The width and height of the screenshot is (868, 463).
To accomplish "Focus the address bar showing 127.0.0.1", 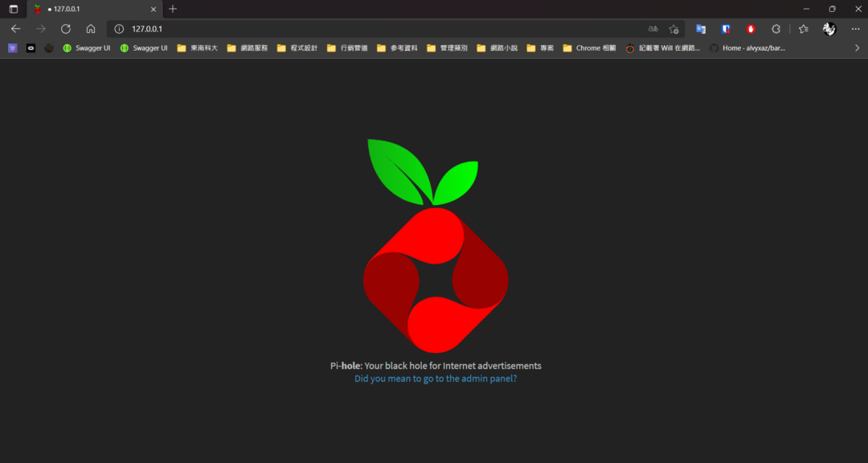I will 382,29.
